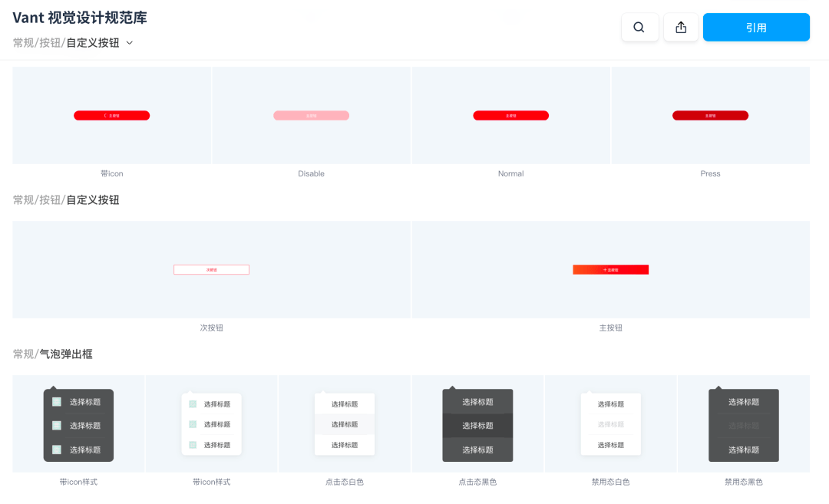Click the Vant 视觉设计规范库 title
The height and width of the screenshot is (504, 829).
click(x=80, y=18)
